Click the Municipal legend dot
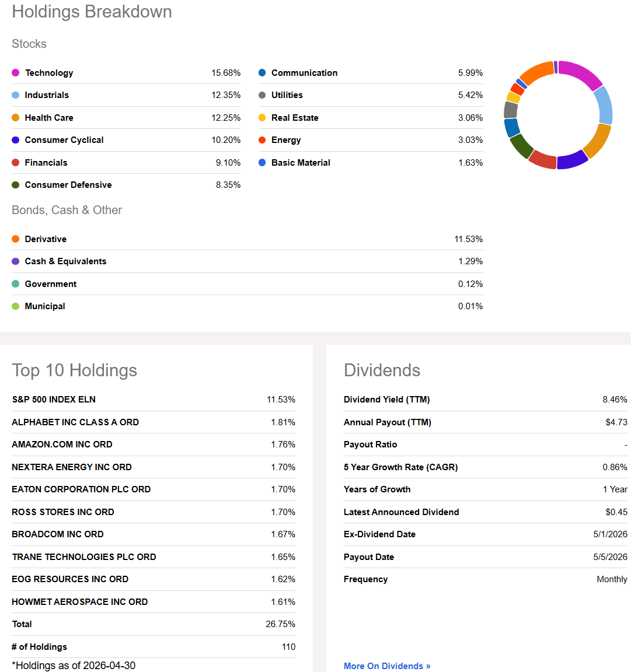The width and height of the screenshot is (631, 672). (x=15, y=306)
